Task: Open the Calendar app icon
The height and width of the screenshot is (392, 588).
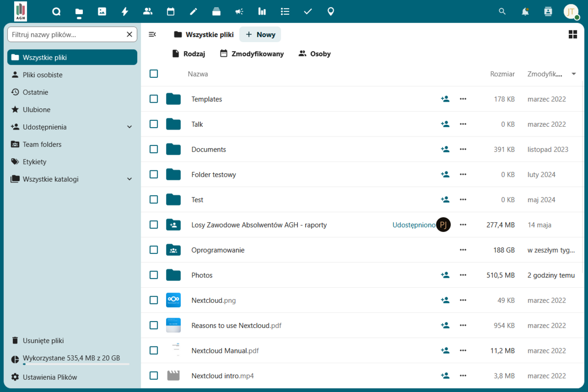Action: 171,12
